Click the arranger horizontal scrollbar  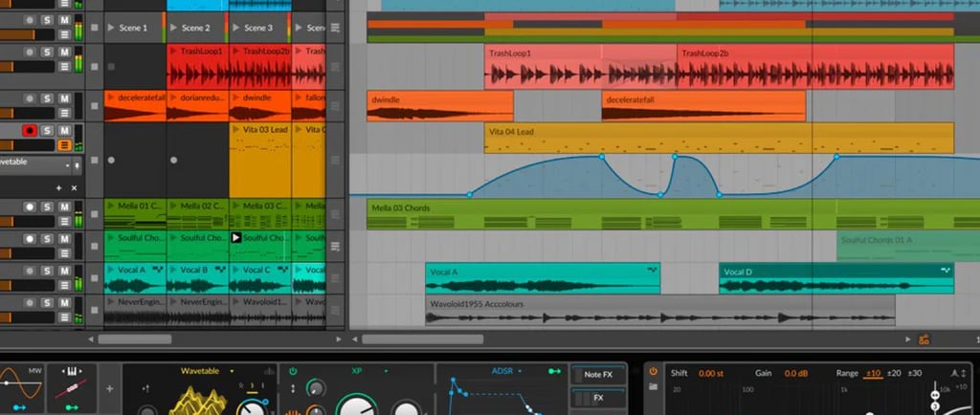[x=422, y=339]
